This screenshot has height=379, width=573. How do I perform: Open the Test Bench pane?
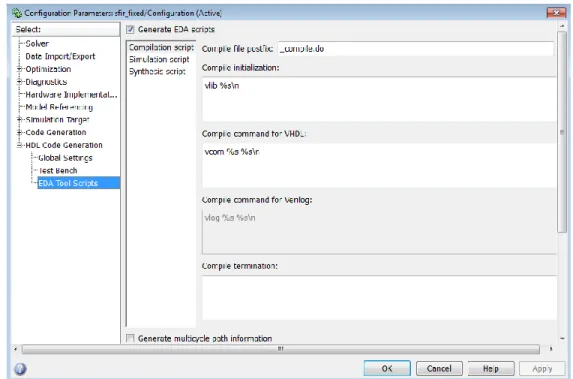click(58, 171)
